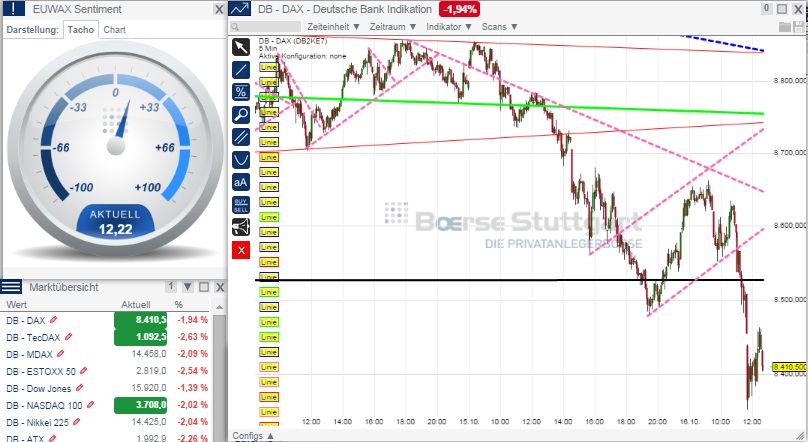Select the DB - ESTOXX 50 row
This screenshot has width=808, height=442.
pos(107,371)
